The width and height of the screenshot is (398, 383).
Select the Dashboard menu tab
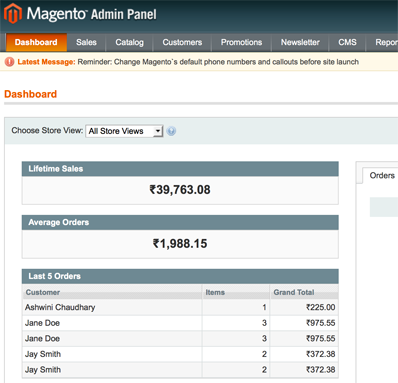pos(36,42)
